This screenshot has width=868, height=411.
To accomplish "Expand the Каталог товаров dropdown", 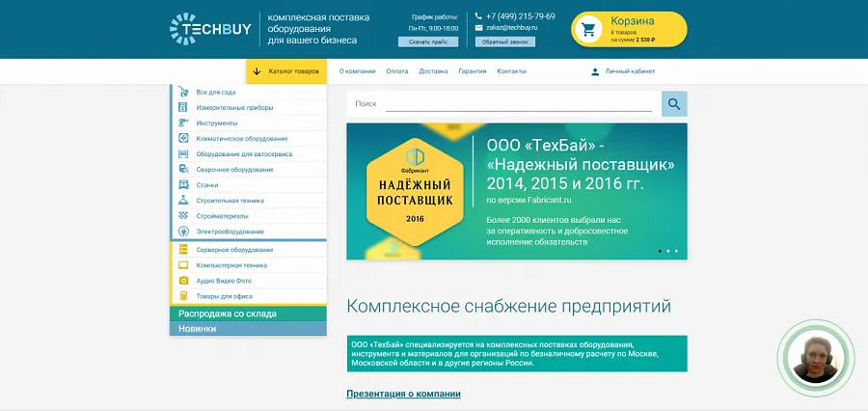I will [286, 71].
